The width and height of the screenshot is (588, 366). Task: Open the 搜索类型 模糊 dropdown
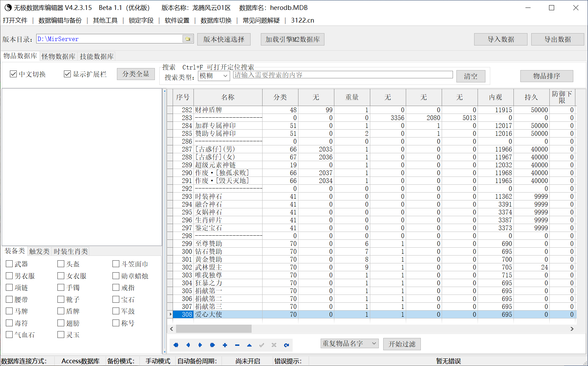pyautogui.click(x=214, y=76)
